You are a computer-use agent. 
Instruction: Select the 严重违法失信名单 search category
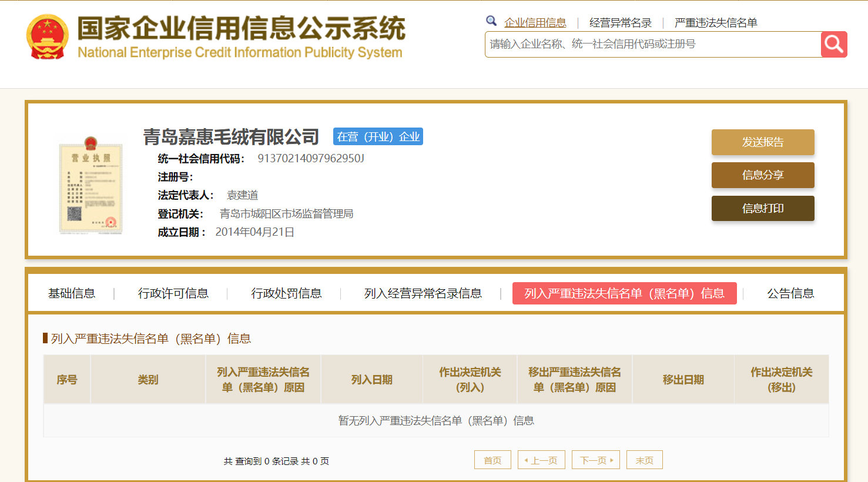716,22
